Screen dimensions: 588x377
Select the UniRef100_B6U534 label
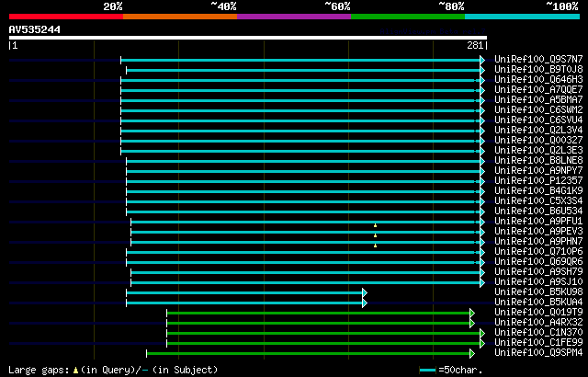pos(538,211)
